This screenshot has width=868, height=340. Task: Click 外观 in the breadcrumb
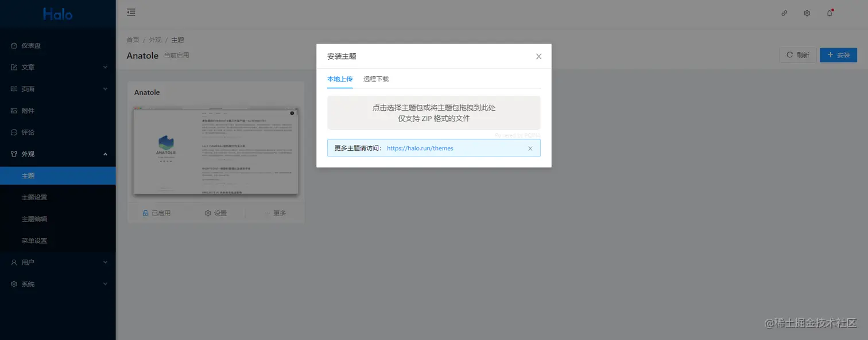(x=155, y=40)
